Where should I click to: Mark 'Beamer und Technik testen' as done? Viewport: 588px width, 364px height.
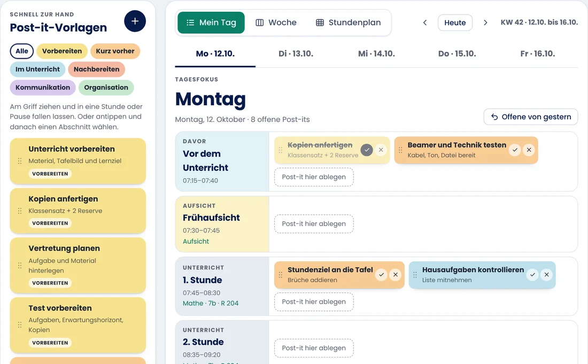pyautogui.click(x=515, y=150)
